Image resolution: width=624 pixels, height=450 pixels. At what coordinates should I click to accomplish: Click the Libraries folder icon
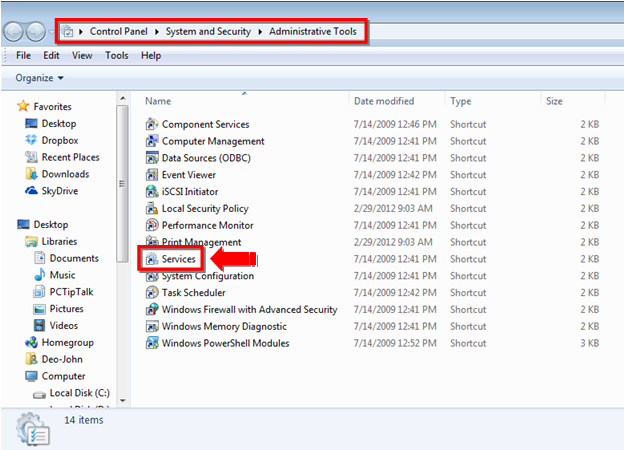click(x=31, y=241)
